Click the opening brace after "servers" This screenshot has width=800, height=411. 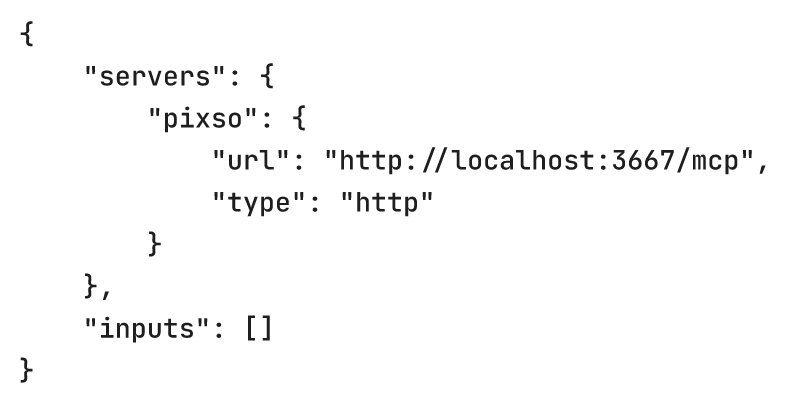coord(267,77)
